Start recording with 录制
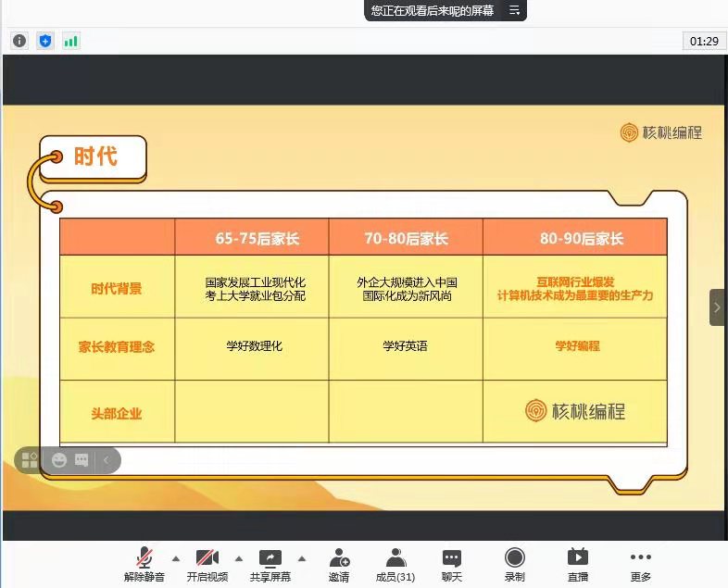The height and width of the screenshot is (588, 728). click(x=514, y=564)
